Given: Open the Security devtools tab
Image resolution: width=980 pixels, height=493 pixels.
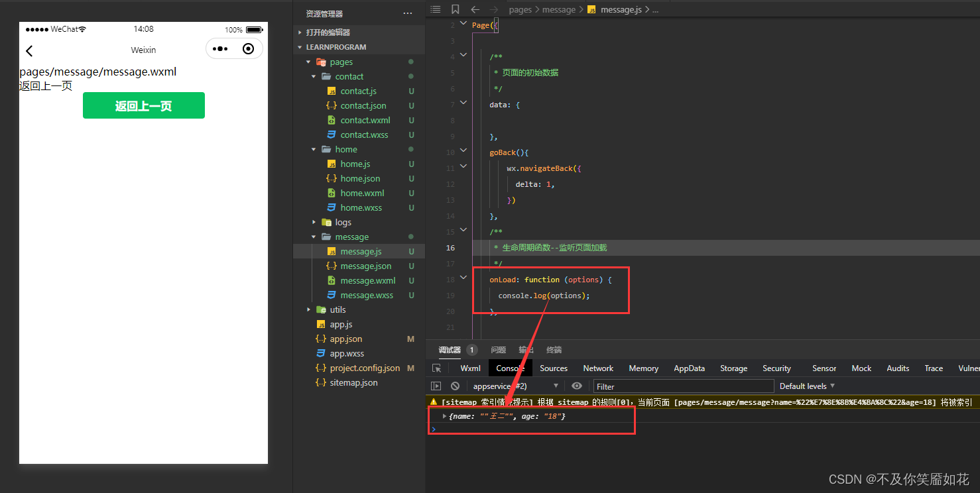Looking at the screenshot, I should coord(776,368).
